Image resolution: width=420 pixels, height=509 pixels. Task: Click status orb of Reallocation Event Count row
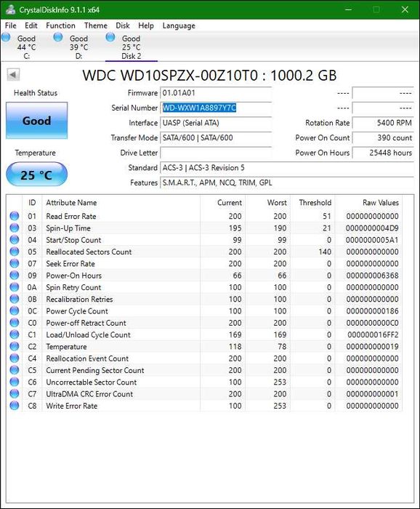pos(15,358)
